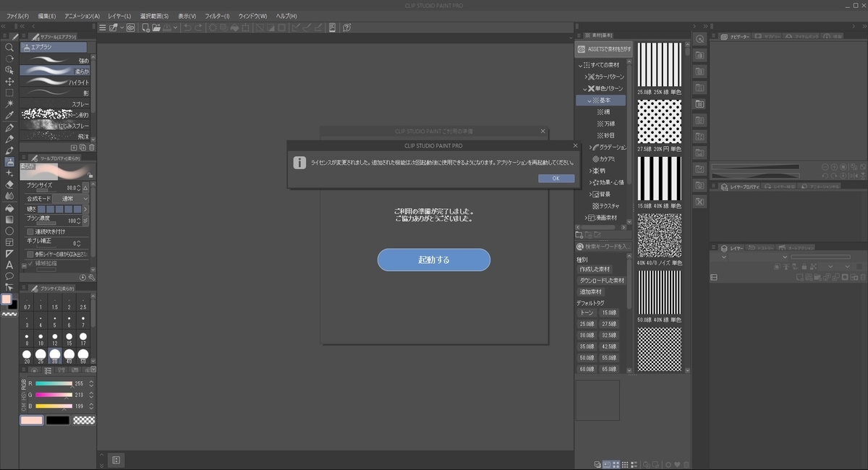
Task: Click the New canvas icon in command bar
Action: pyautogui.click(x=145, y=27)
